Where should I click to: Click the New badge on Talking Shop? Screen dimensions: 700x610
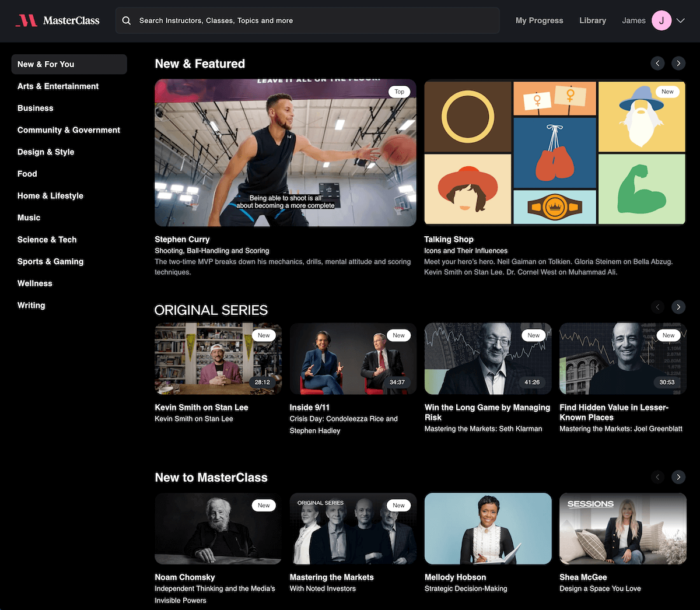click(x=667, y=92)
